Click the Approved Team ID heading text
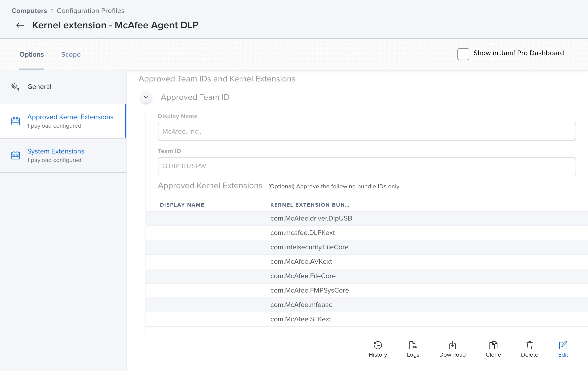588x371 pixels. click(195, 97)
